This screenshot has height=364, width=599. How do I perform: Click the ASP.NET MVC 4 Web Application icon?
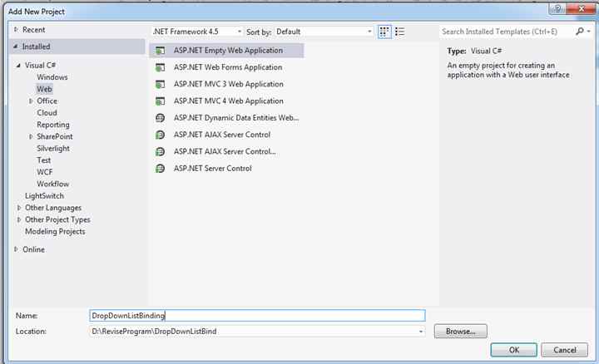click(160, 101)
